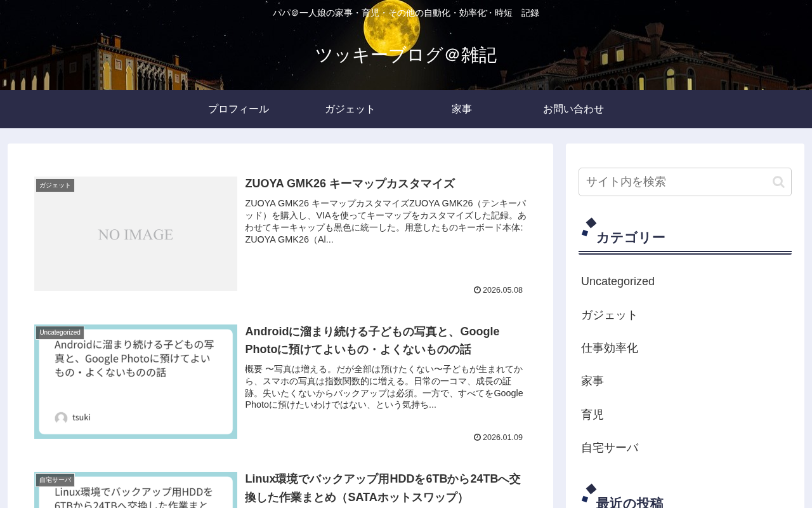
Task: Click the Uncategorized tag on second thumbnail
Action: [60, 333]
